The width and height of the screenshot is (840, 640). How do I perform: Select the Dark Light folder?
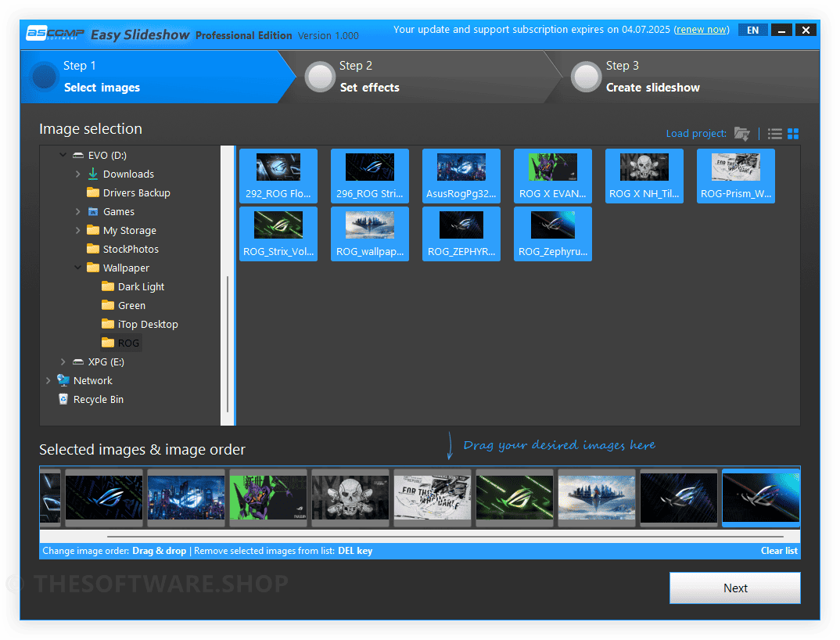click(133, 286)
